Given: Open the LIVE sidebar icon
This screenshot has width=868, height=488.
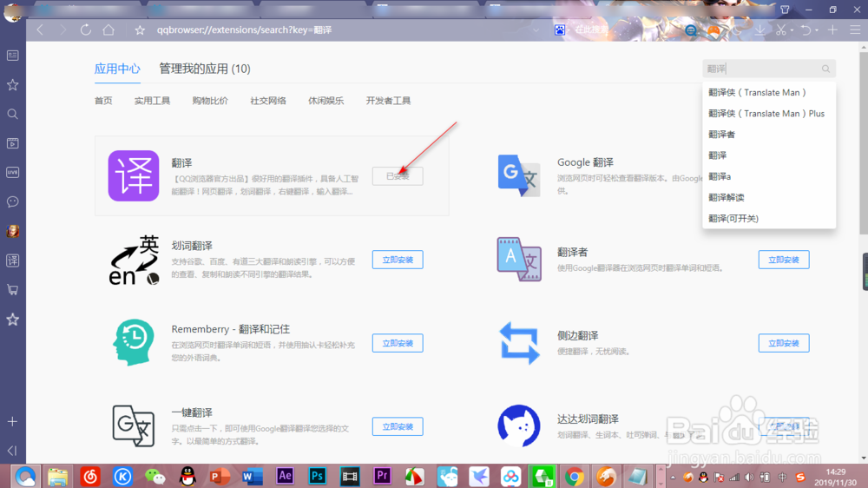Looking at the screenshot, I should pos(13,172).
